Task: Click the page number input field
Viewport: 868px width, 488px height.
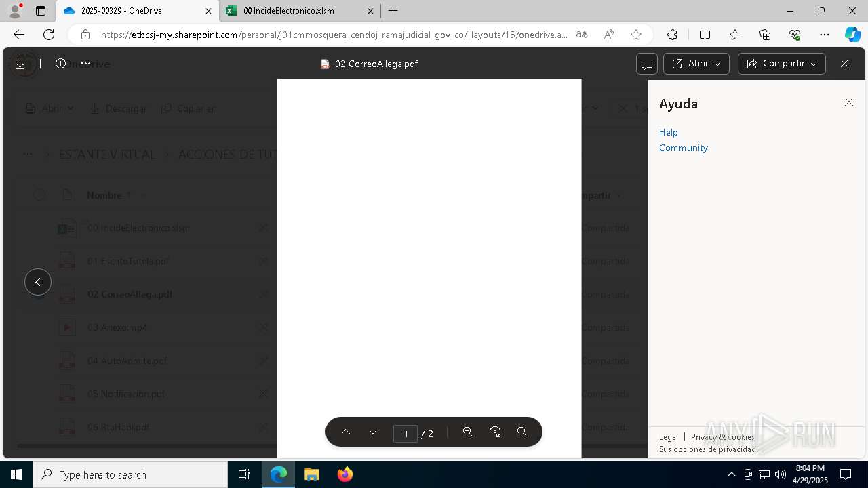Action: point(406,433)
